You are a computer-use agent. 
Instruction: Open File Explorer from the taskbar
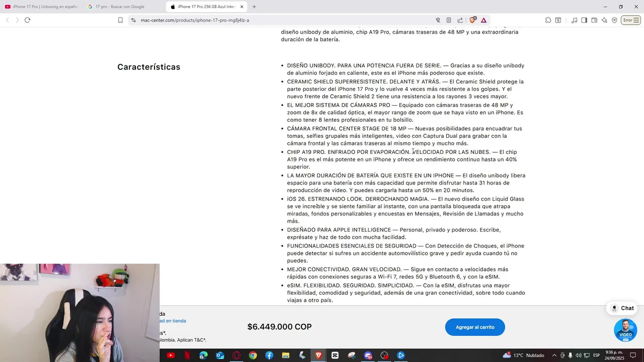285,355
